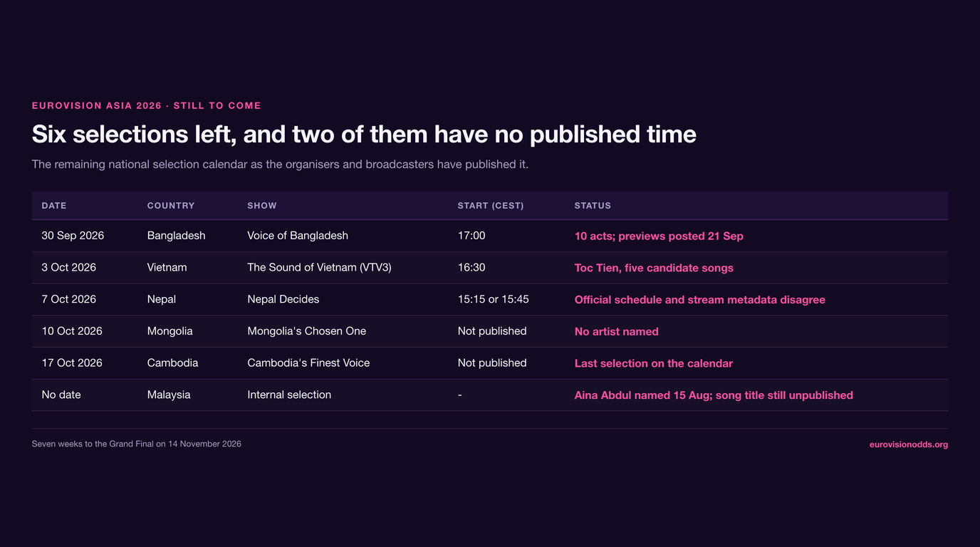Image resolution: width=980 pixels, height=547 pixels.
Task: Click the Aina Abdul named 15 Aug status
Action: 714,395
